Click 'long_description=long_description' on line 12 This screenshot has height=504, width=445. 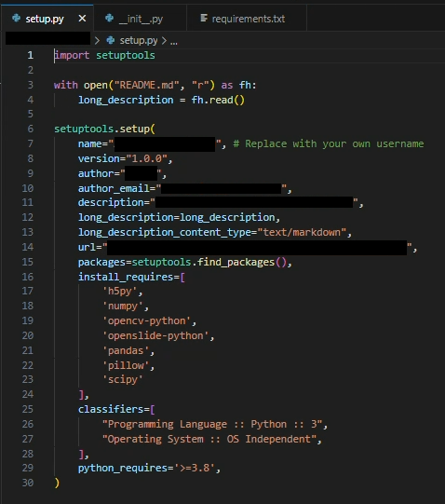click(x=176, y=218)
